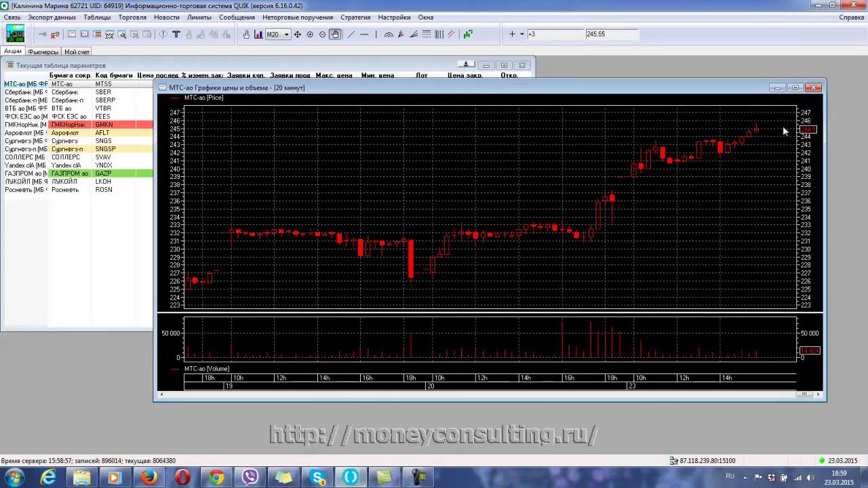Click the Бумага сокр. column header
868x488 pixels.
pyautogui.click(x=70, y=75)
